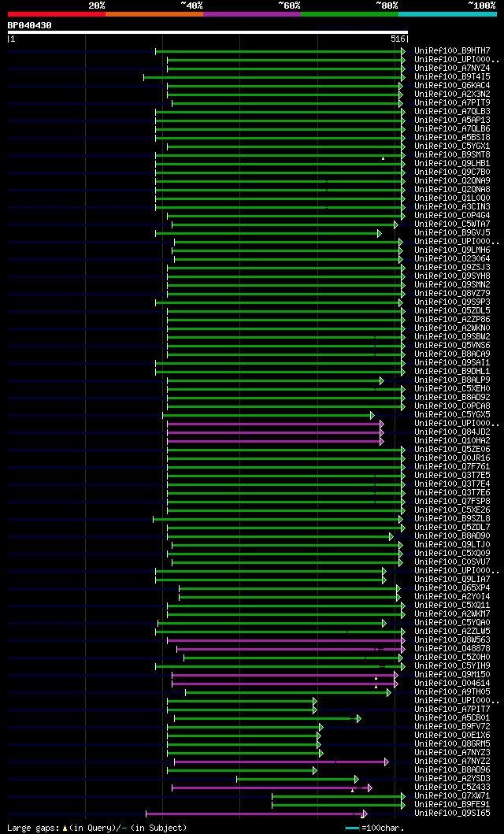Select the BP040430 query name
This screenshot has height=834, width=504.
click(x=30, y=25)
